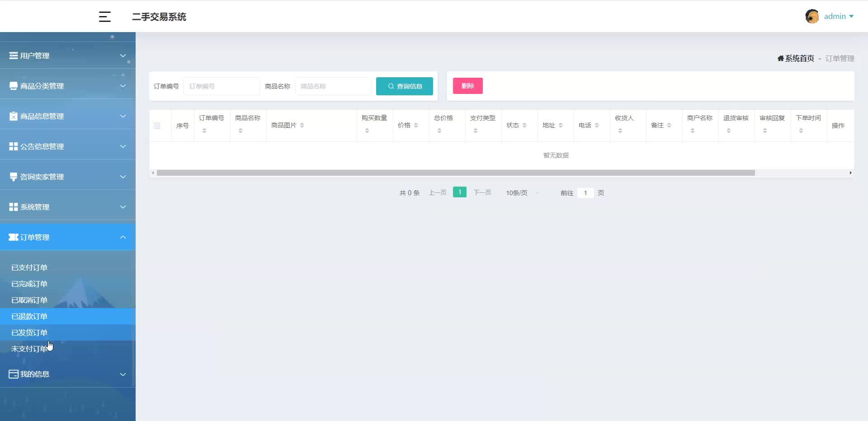Click the home icon beside 系统首页

pos(781,58)
